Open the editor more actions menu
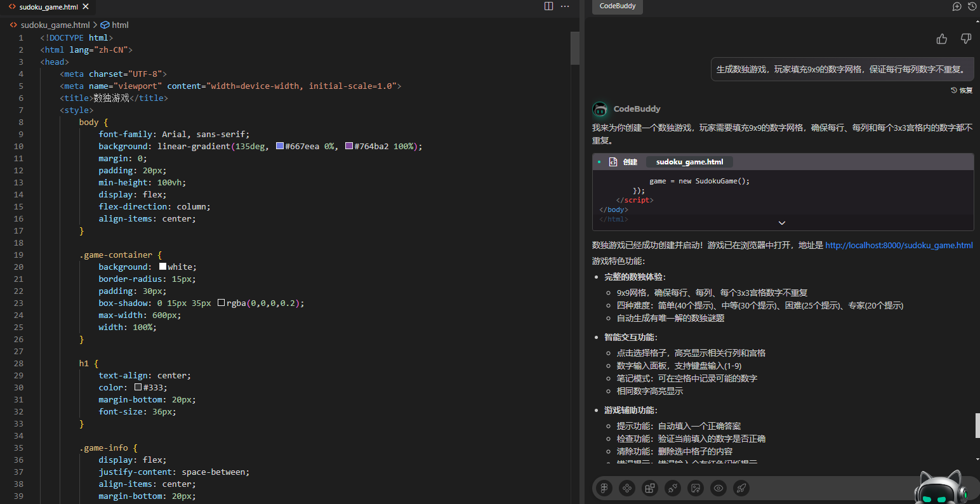The image size is (980, 504). 565,6
